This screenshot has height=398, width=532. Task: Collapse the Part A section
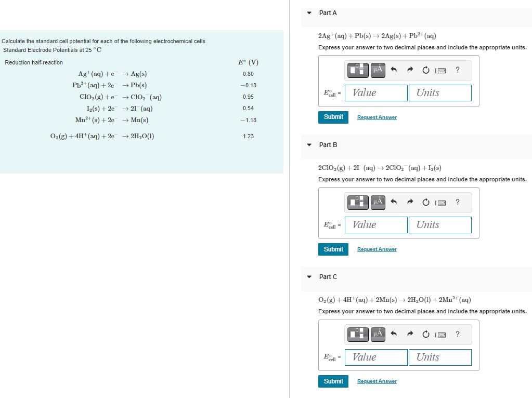[308, 12]
